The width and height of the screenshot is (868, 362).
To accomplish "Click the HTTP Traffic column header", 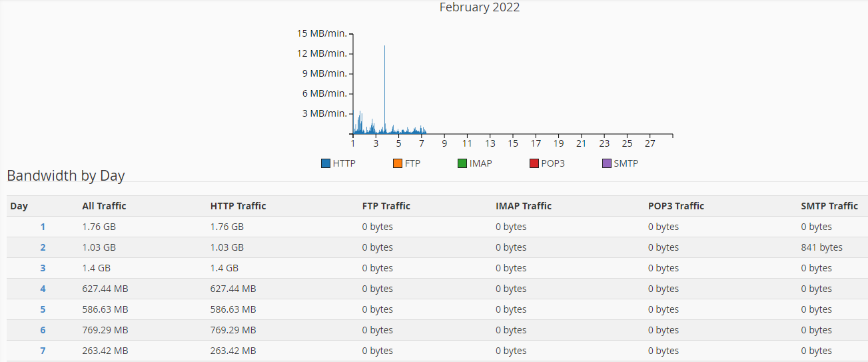I will coord(238,206).
